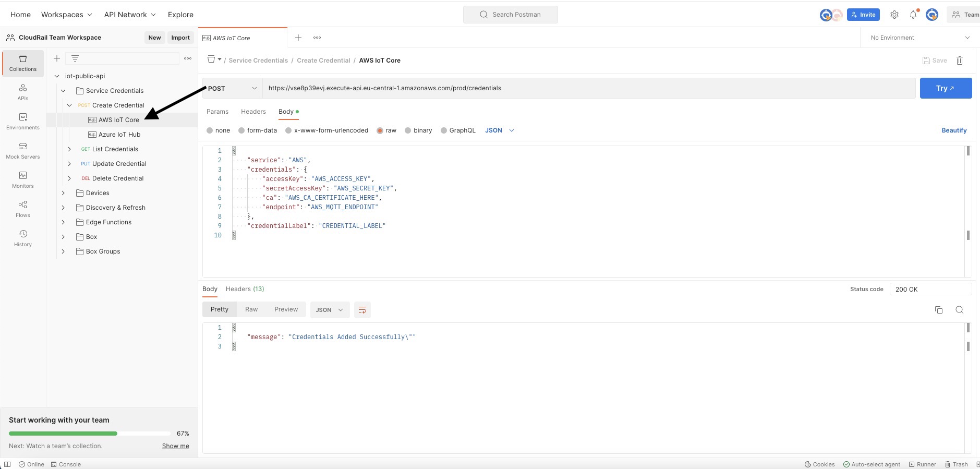
Task: Collapse the Service Credentials folder
Action: [63, 91]
